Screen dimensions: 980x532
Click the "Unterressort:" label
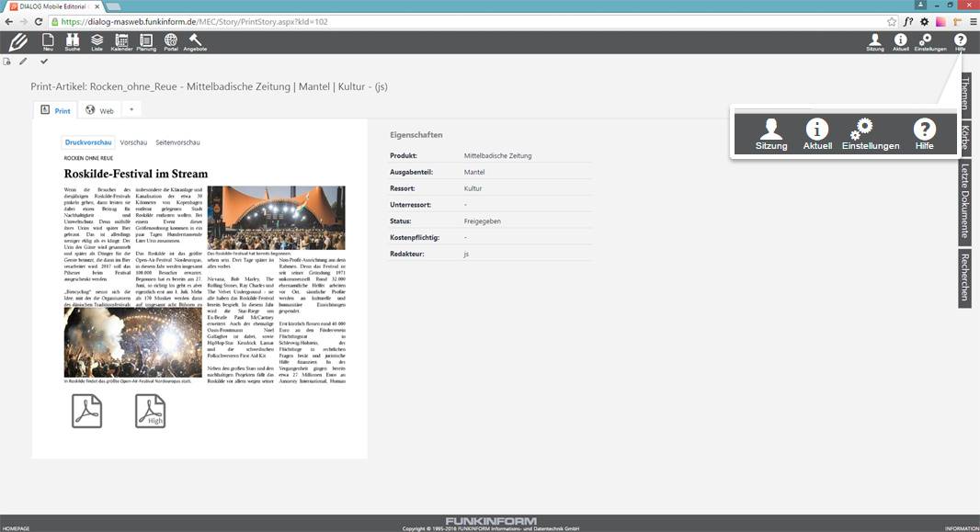coord(411,205)
